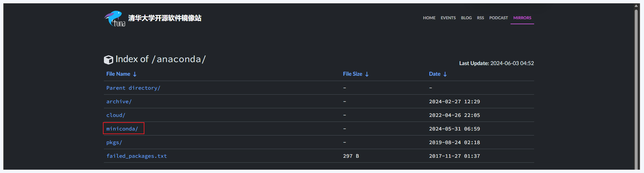Image resolution: width=644 pixels, height=173 pixels.
Task: Go to the EVENTS page
Action: (x=448, y=18)
